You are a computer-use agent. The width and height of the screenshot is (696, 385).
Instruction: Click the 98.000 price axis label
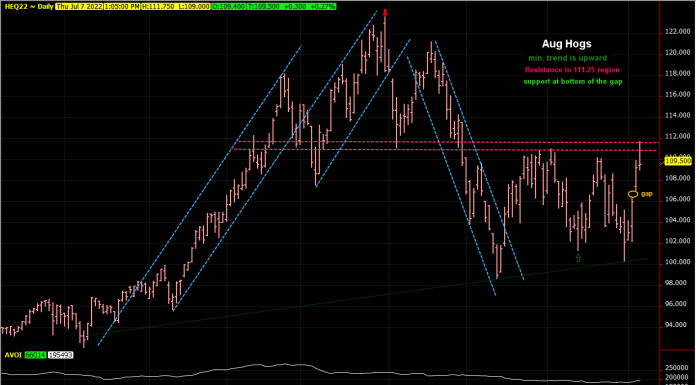point(675,283)
